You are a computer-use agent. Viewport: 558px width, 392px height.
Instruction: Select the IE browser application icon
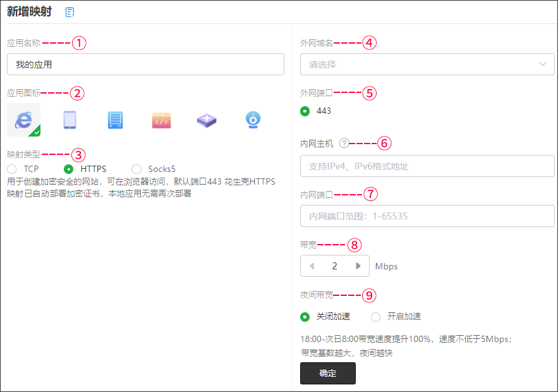pos(23,119)
